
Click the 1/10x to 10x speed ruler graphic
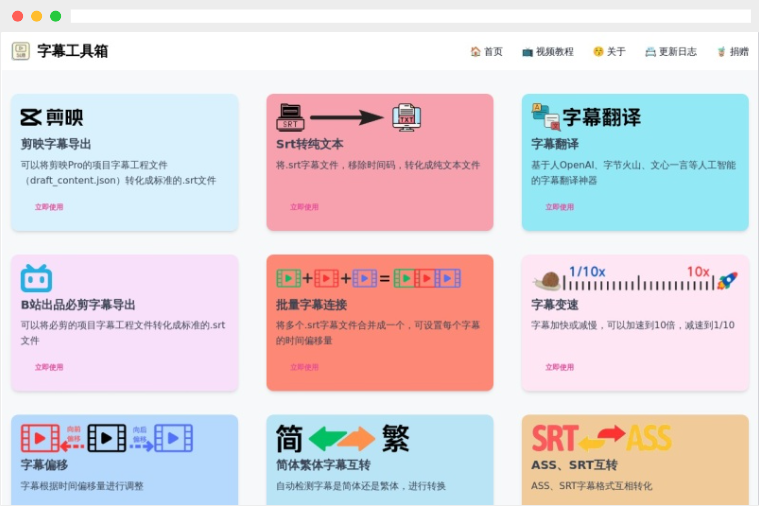tap(639, 278)
